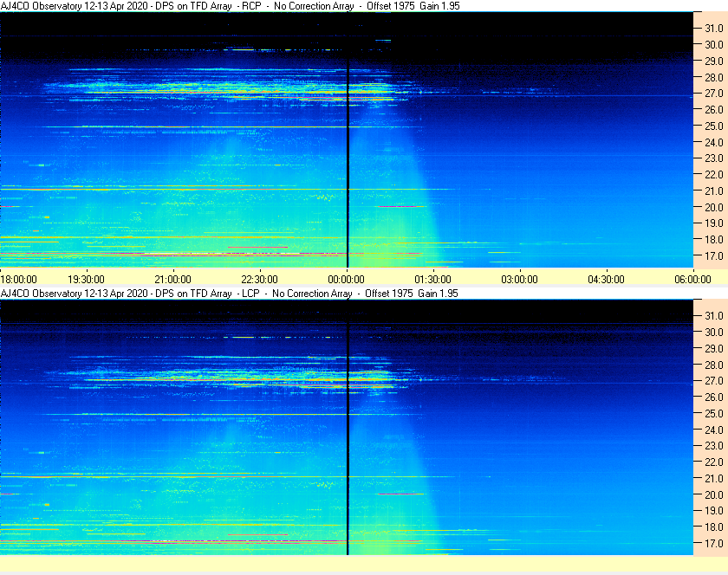This screenshot has width=728, height=575.
Task: Click 21.0 on the LCP frequency axis
Action: tap(714, 478)
